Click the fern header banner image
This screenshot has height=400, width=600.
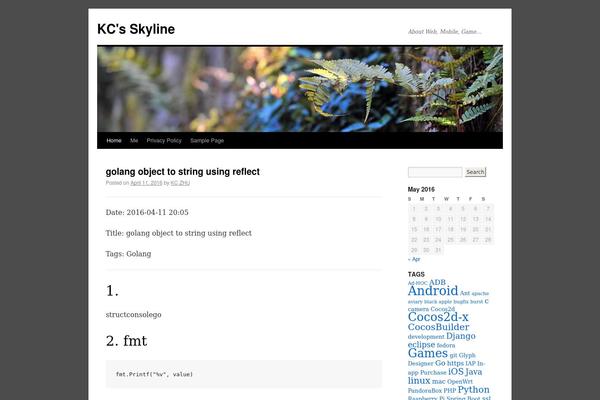pos(300,89)
